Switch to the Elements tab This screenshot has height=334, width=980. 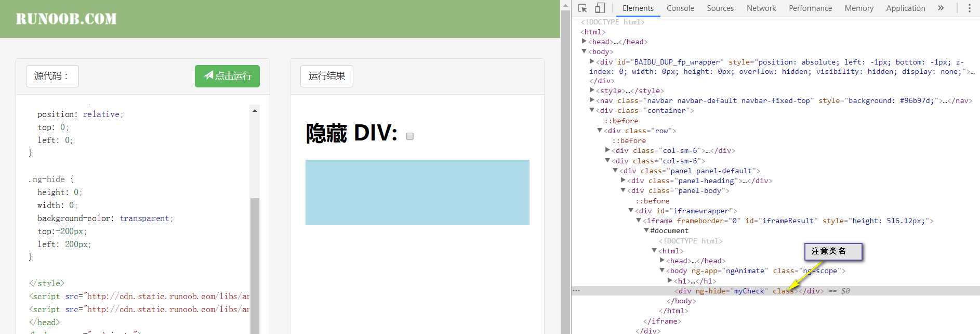coord(638,8)
